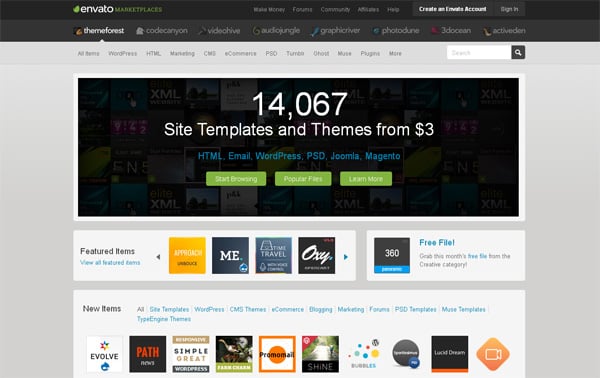Screen dimensions: 600x378
Task: Open the HTML category menu
Action: (153, 54)
